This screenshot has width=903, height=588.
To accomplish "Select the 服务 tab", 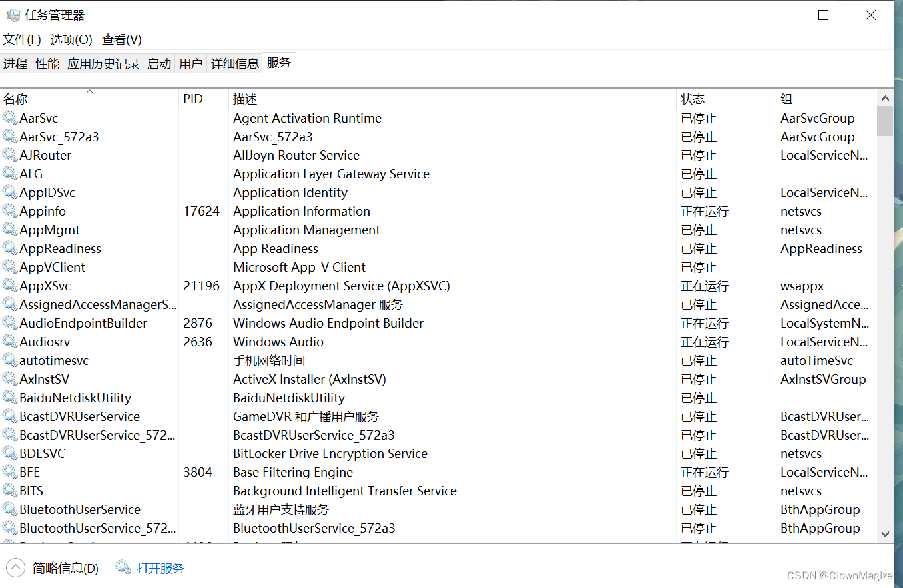I will 279,63.
